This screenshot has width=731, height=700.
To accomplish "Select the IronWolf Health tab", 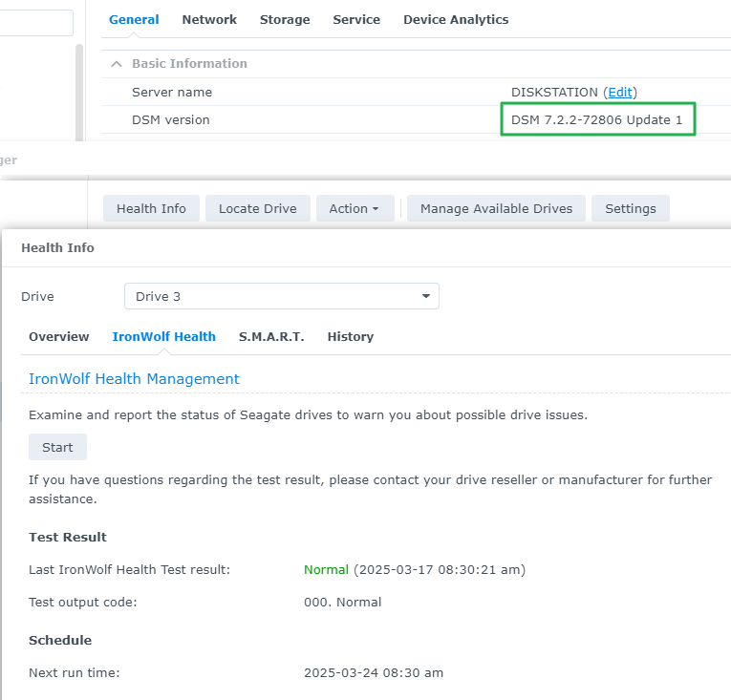I will coord(164,336).
